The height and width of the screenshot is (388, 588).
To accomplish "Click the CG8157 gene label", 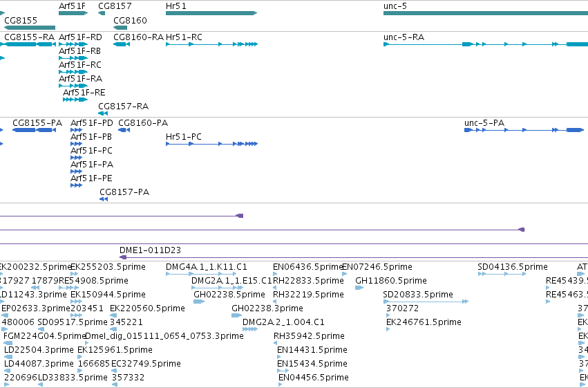I will (115, 6).
